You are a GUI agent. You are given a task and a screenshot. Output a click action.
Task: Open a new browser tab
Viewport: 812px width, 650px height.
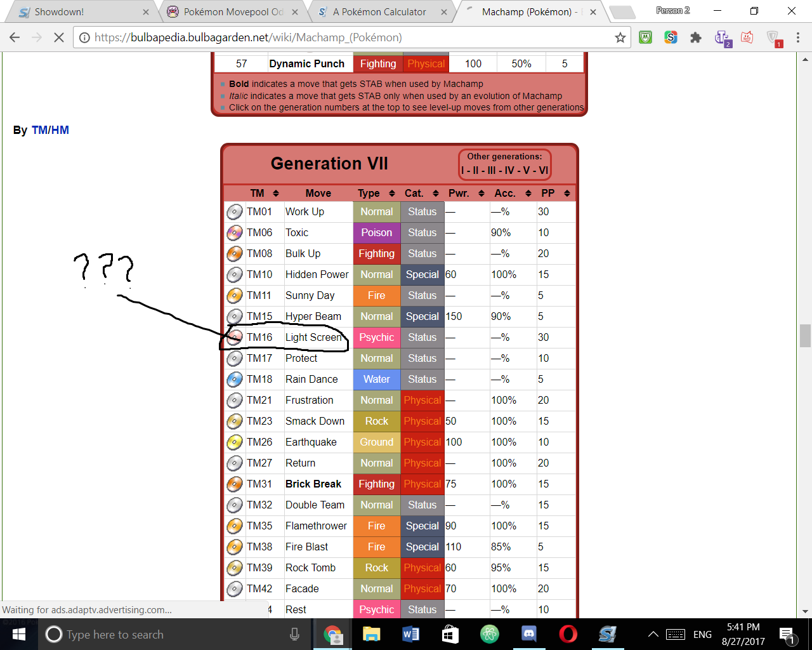pyautogui.click(x=622, y=12)
